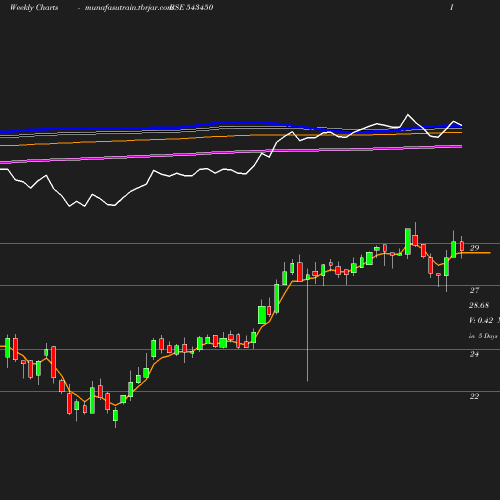Click the 'BSE 543450' symbol label
Viewport: 500px width, 500px height.
tap(192, 7)
